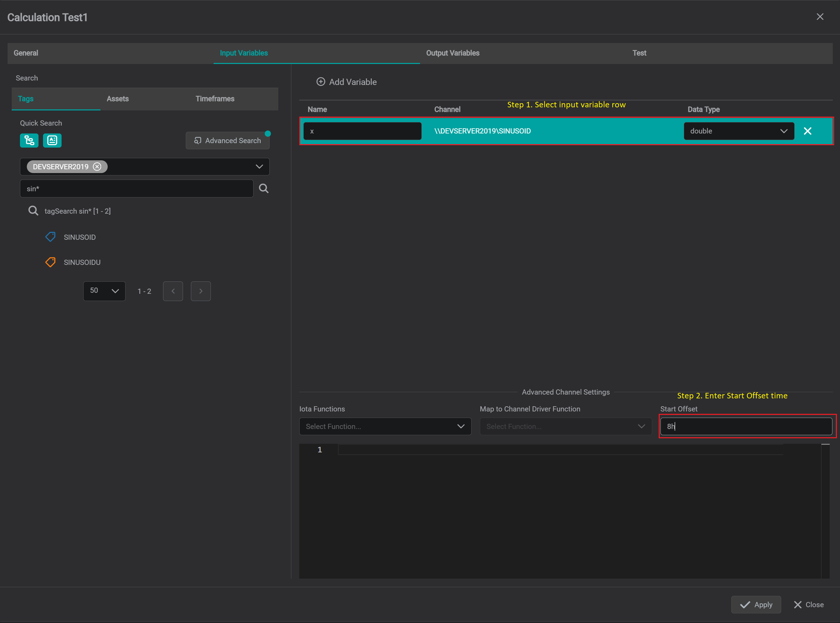Click the Name column header

click(317, 109)
